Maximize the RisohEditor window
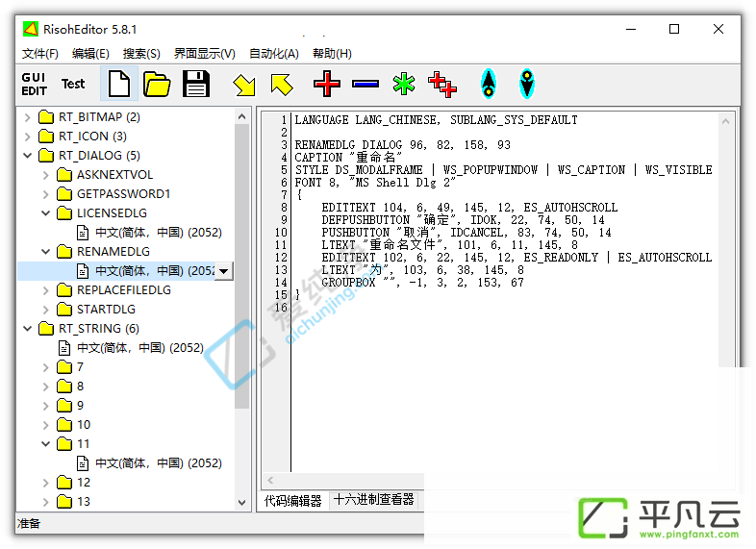The height and width of the screenshot is (549, 756). 674,30
